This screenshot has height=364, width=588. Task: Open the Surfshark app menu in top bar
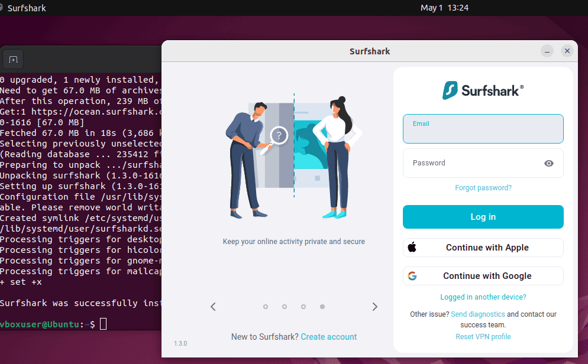tap(23, 8)
